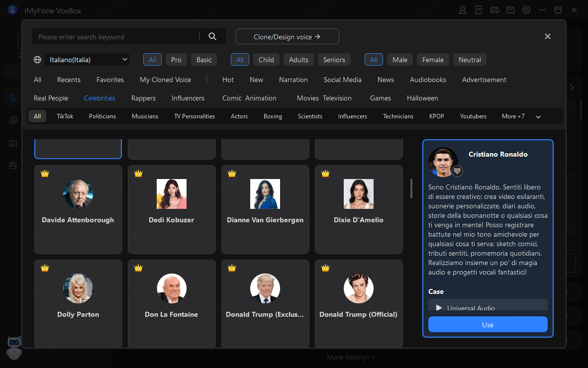
Task: Expand the More +7 celebrity subcategories
Action: [x=513, y=116]
